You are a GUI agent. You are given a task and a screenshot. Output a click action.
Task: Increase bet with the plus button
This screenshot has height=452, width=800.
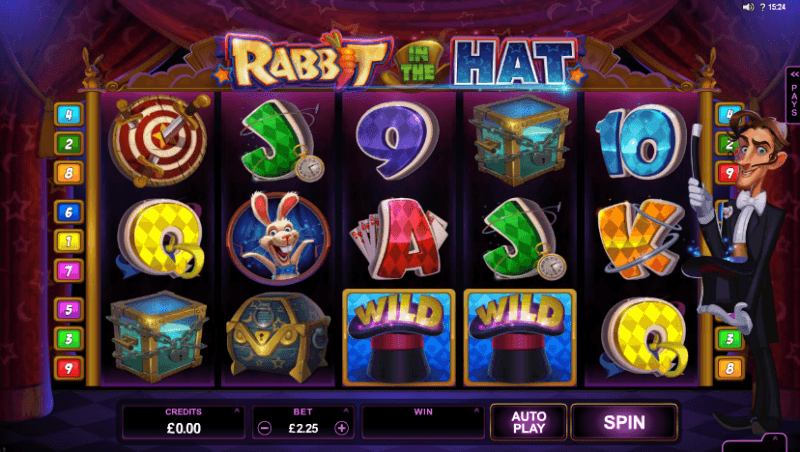tap(341, 429)
